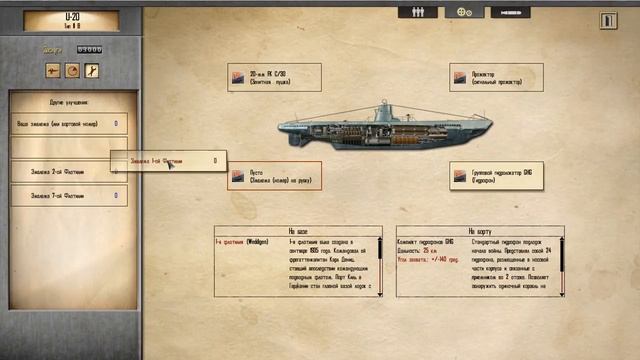This screenshot has height=360, width=640.
Task: Click the Дальность 25 км value line
Action: [x=418, y=251]
